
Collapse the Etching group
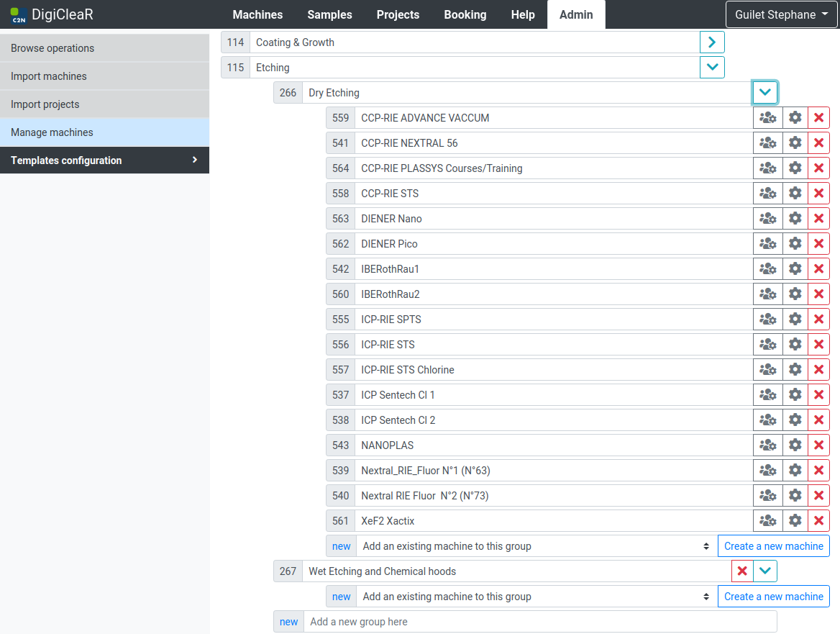[712, 68]
